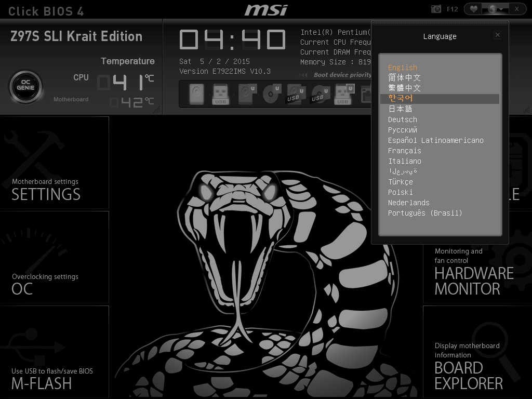
Task: Choose the highlighted 한국어 language option
Action: [440, 99]
